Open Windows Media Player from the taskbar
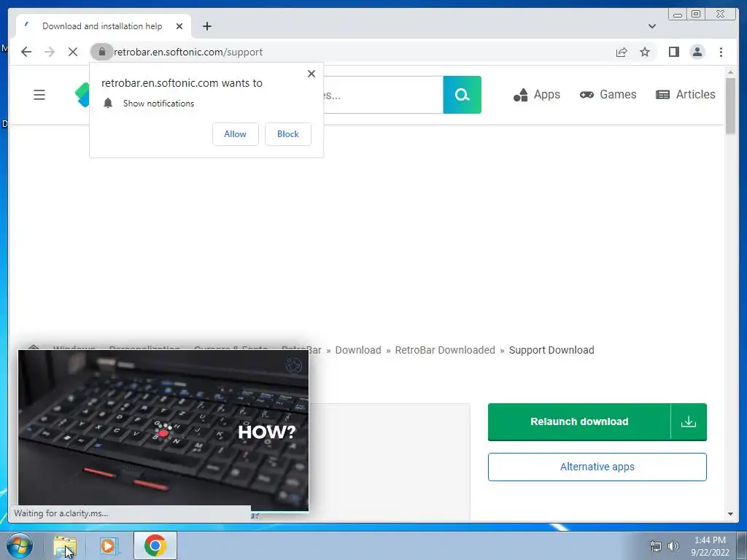The width and height of the screenshot is (747, 560). (x=109, y=545)
